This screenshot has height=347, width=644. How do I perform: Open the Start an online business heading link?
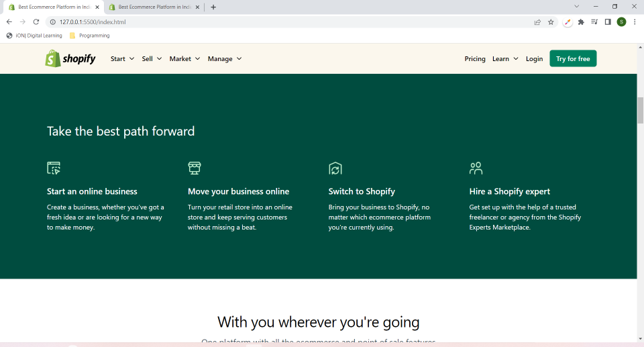pos(92,191)
